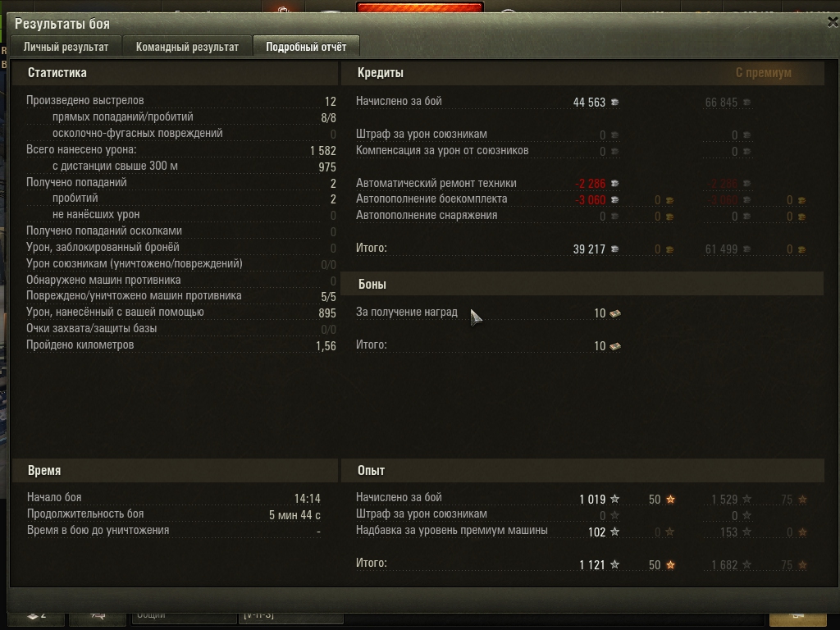The image size is (840, 630).
Task: Open the Командный результат tab
Action: tap(187, 47)
